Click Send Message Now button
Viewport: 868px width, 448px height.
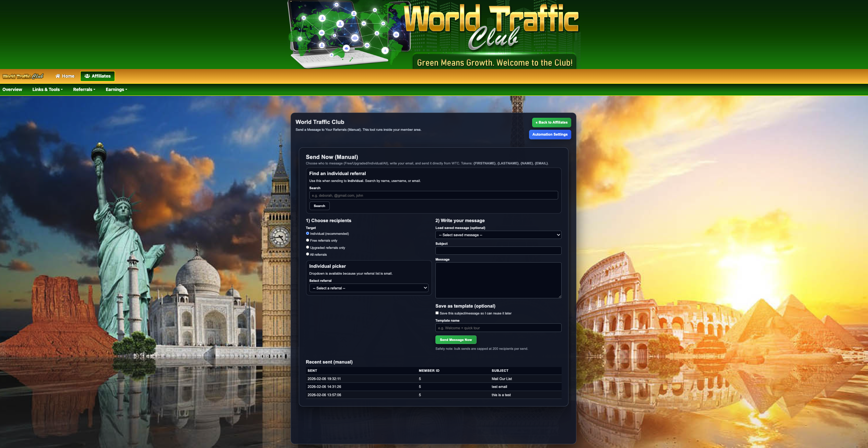click(456, 340)
